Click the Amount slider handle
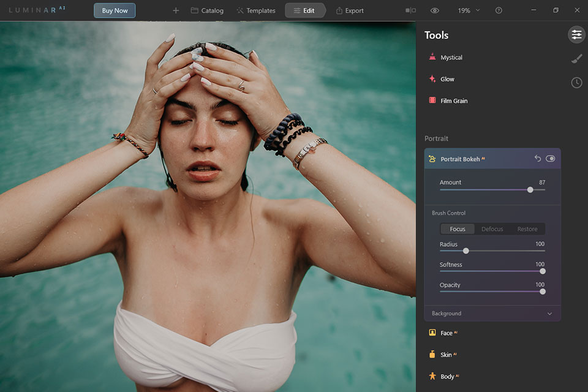The width and height of the screenshot is (588, 392). pyautogui.click(x=530, y=190)
